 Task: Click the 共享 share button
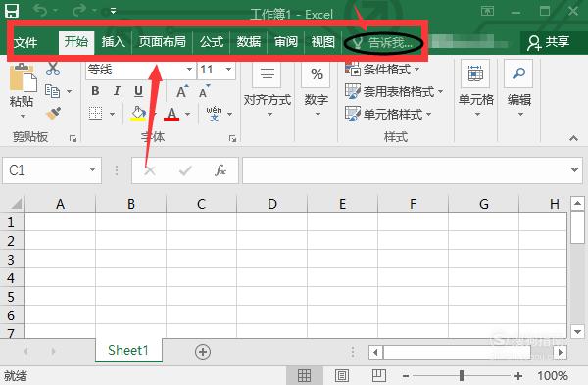coord(548,42)
